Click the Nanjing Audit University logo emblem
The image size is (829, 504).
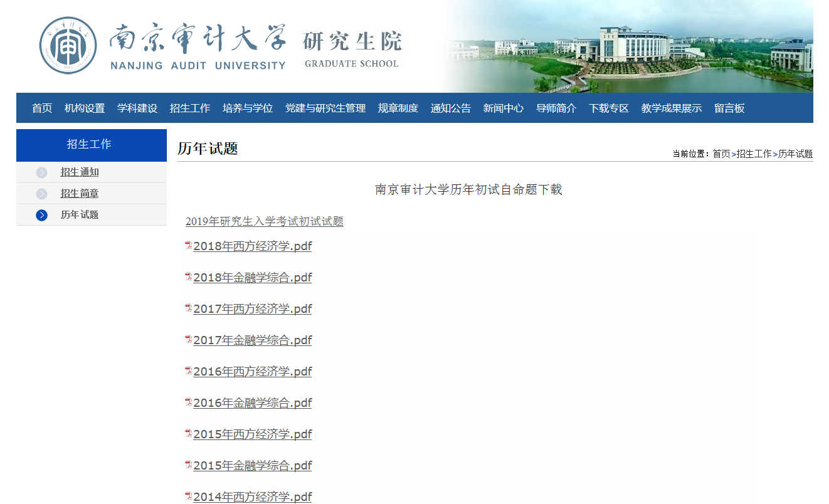pyautogui.click(x=68, y=46)
